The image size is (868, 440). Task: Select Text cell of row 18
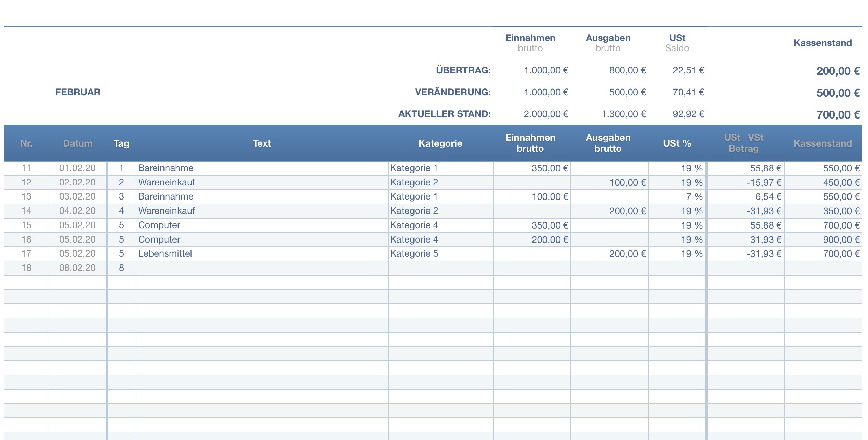pyautogui.click(x=262, y=268)
